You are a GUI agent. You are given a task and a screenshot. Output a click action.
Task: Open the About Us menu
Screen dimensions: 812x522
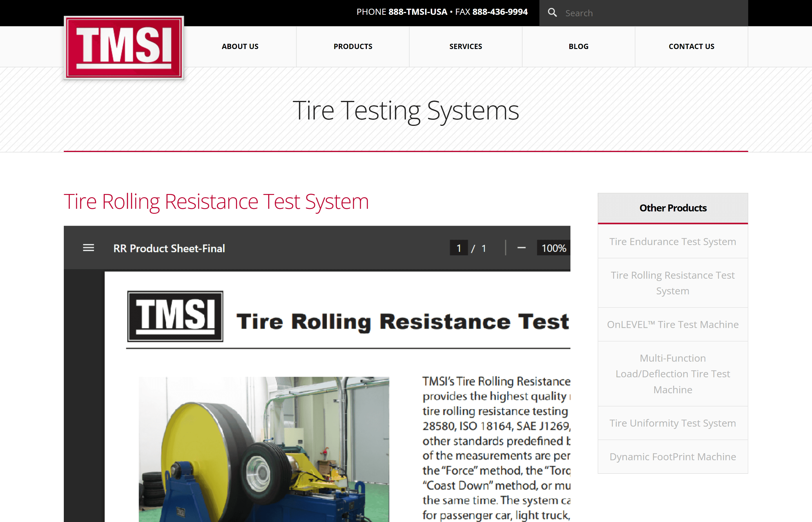(x=240, y=46)
